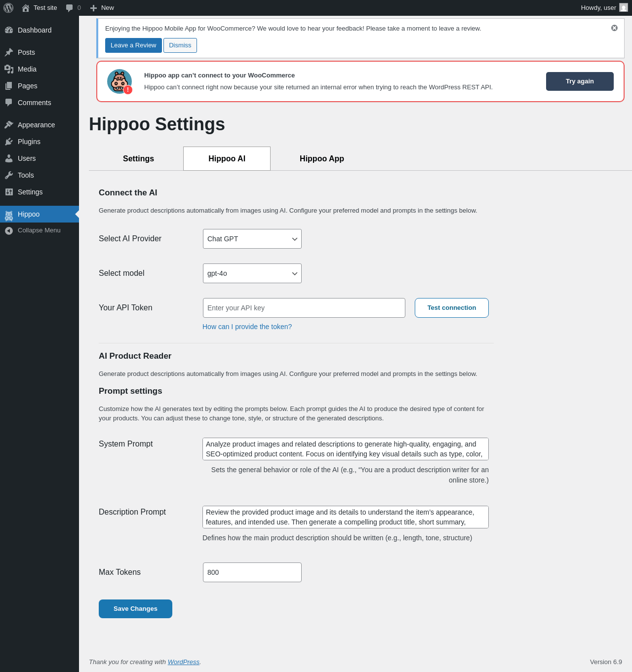Open the Hippoo menu item label

click(29, 214)
